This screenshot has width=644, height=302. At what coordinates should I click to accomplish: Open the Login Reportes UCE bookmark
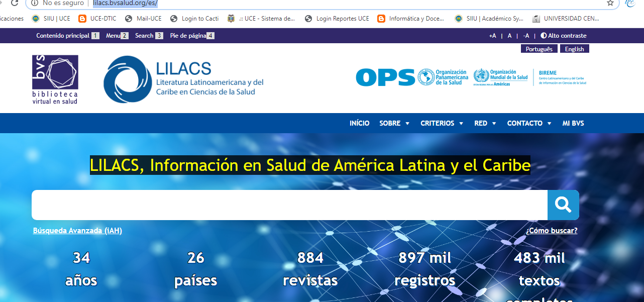(x=337, y=19)
